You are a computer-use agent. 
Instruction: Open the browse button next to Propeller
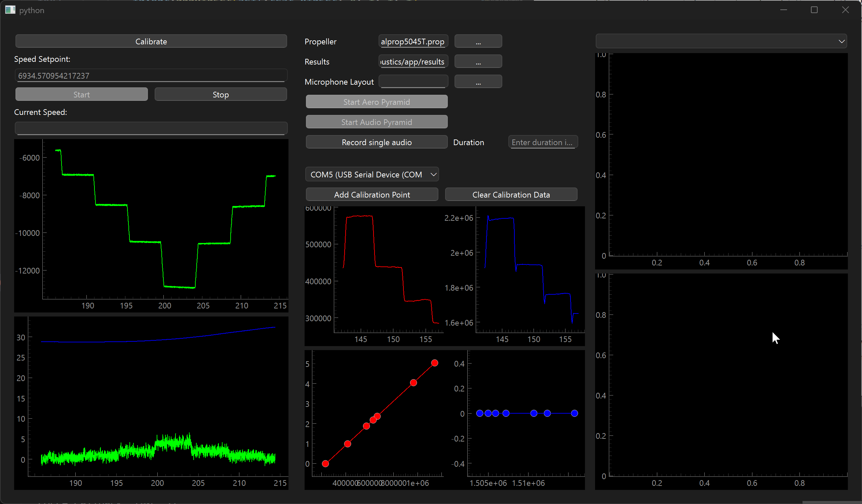coord(478,41)
